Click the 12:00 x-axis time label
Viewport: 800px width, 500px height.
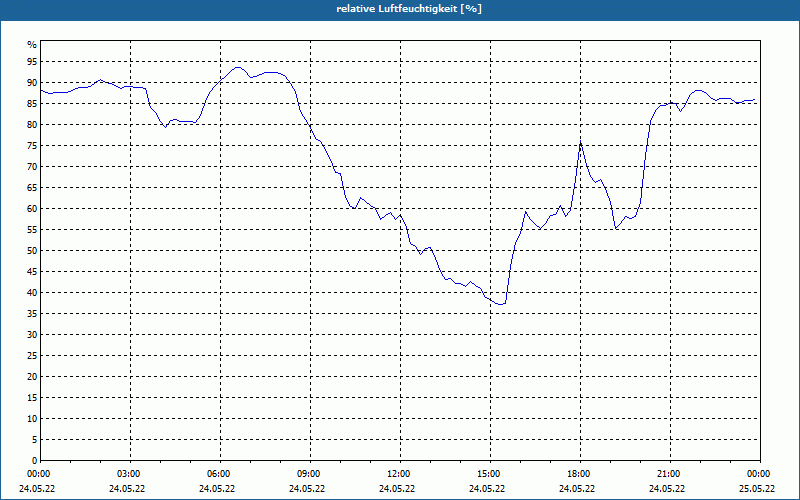click(398, 474)
